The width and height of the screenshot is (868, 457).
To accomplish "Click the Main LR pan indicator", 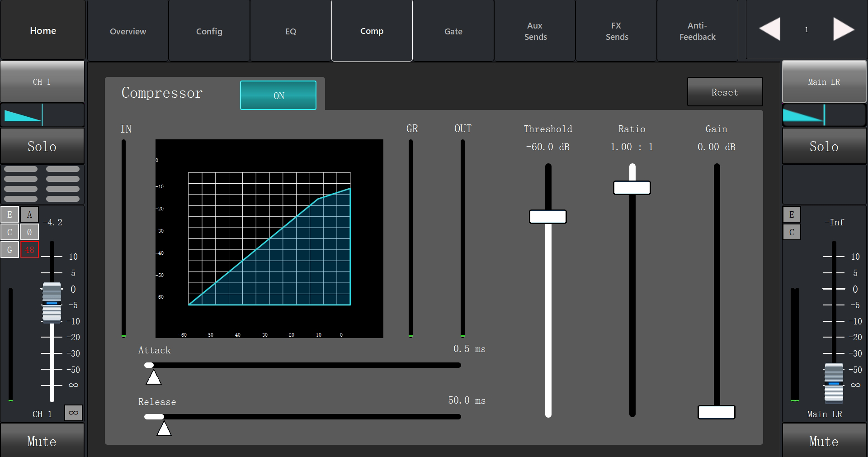I will point(824,115).
